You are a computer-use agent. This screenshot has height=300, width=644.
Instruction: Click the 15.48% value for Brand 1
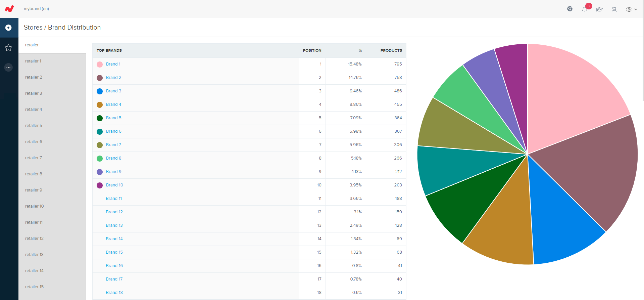[x=355, y=64]
